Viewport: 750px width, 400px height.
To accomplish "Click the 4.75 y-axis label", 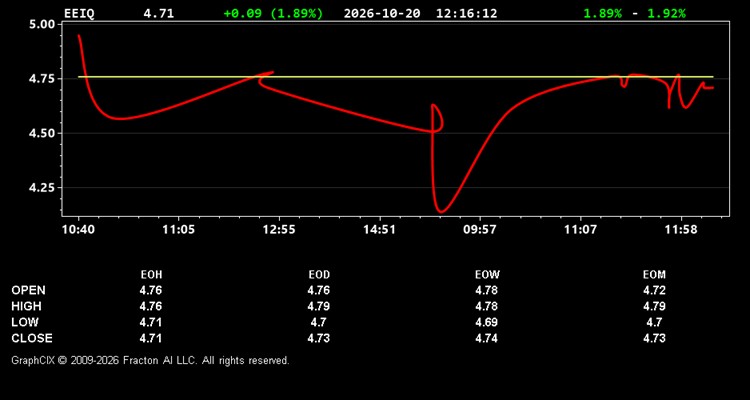I will [43, 78].
